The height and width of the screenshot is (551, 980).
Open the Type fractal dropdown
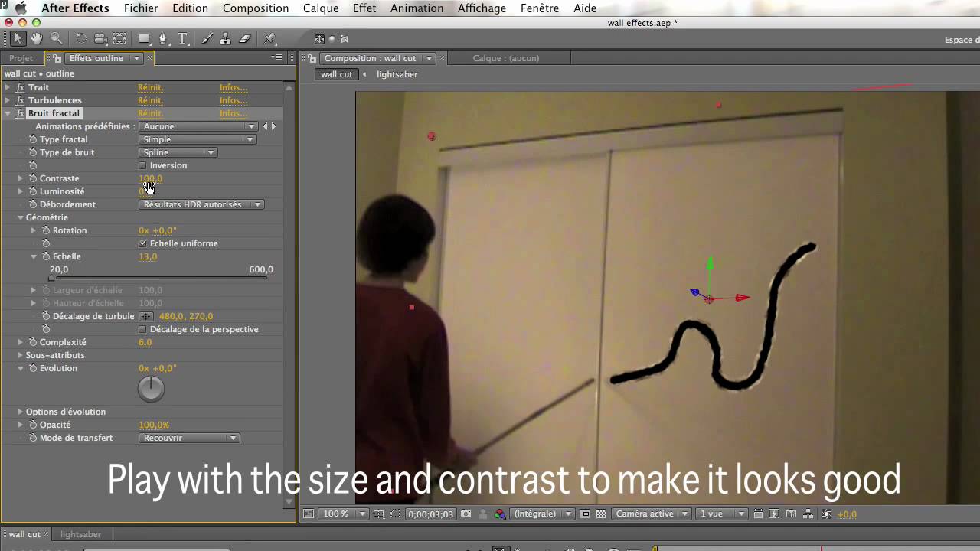[198, 139]
